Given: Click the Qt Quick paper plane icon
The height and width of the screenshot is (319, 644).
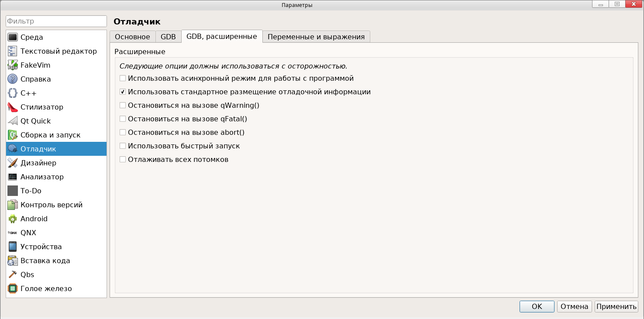Looking at the screenshot, I should click(13, 121).
